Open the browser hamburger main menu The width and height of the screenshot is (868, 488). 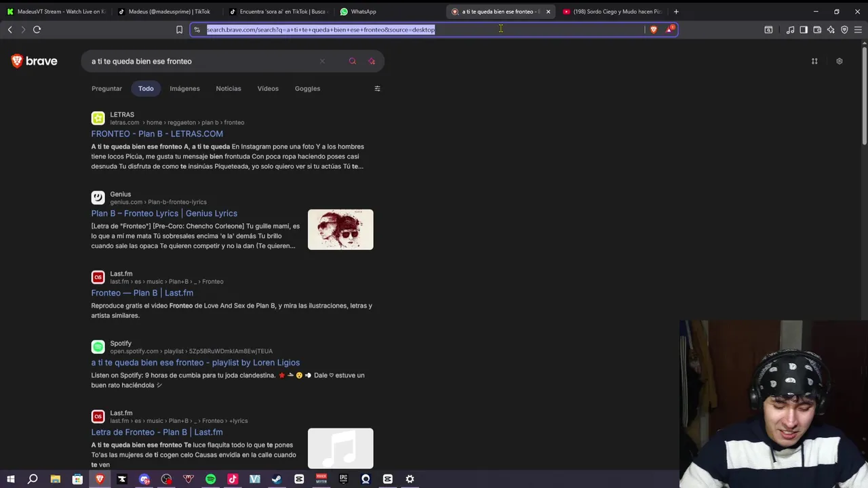858,30
